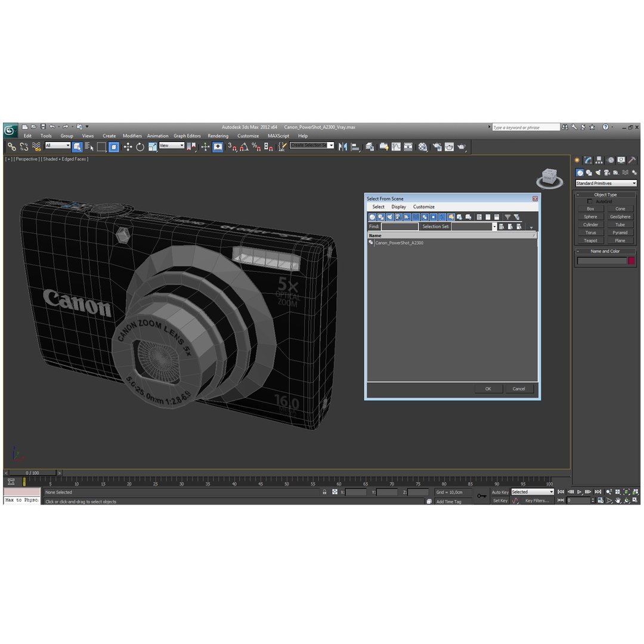Click the Unlink Selection tool
The width and height of the screenshot is (644, 644).
click(24, 147)
